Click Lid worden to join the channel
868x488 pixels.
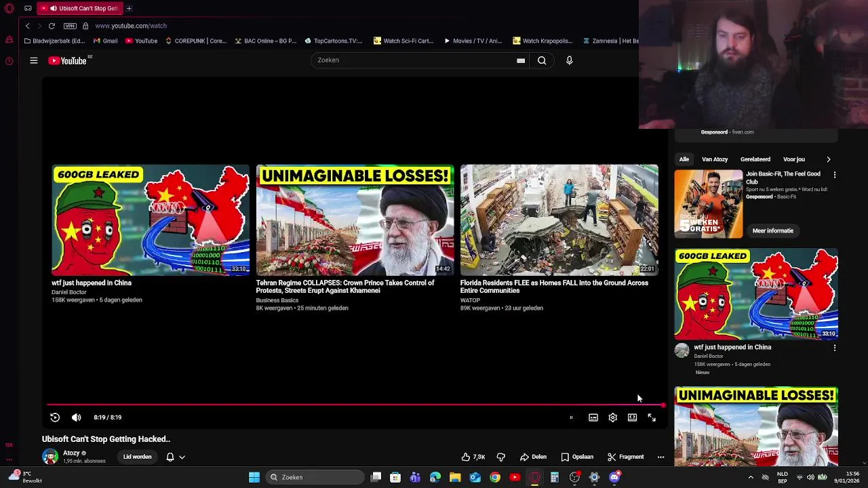(x=138, y=457)
